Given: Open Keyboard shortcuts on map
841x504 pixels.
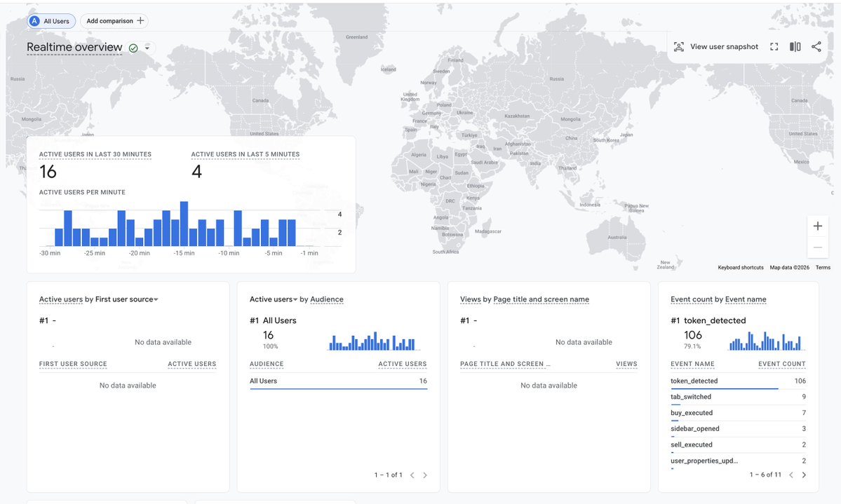Looking at the screenshot, I should [x=740, y=268].
